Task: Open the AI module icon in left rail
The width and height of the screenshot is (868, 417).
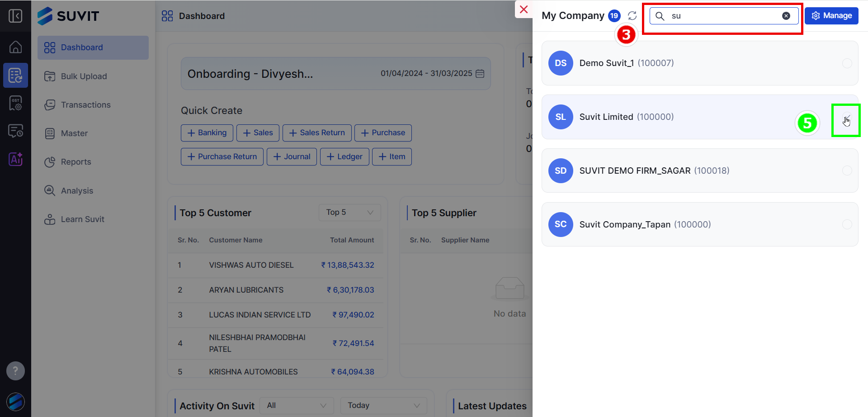Action: [15, 159]
